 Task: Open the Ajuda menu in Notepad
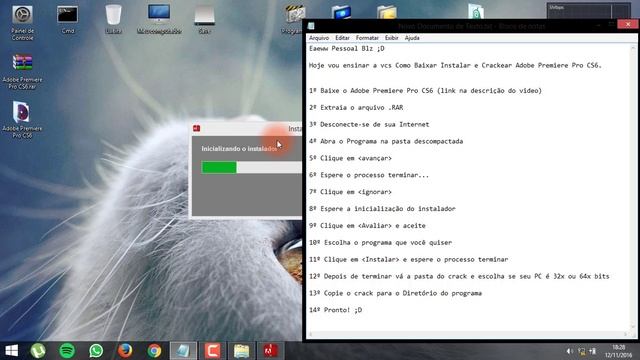(x=412, y=38)
